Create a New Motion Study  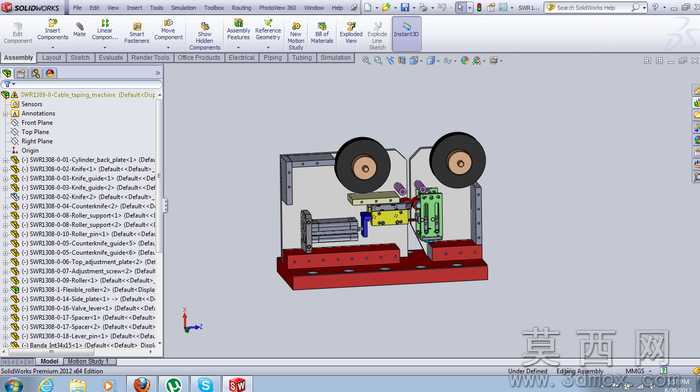click(296, 36)
